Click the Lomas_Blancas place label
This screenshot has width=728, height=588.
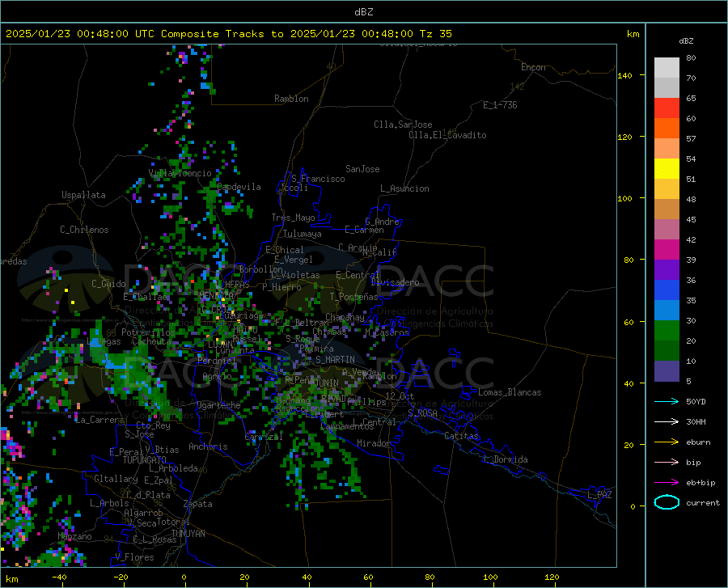point(510,392)
